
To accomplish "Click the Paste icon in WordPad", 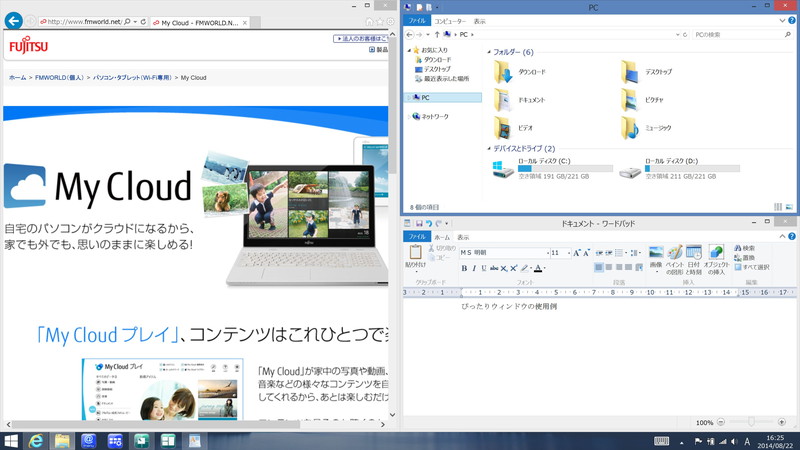I will (x=415, y=254).
